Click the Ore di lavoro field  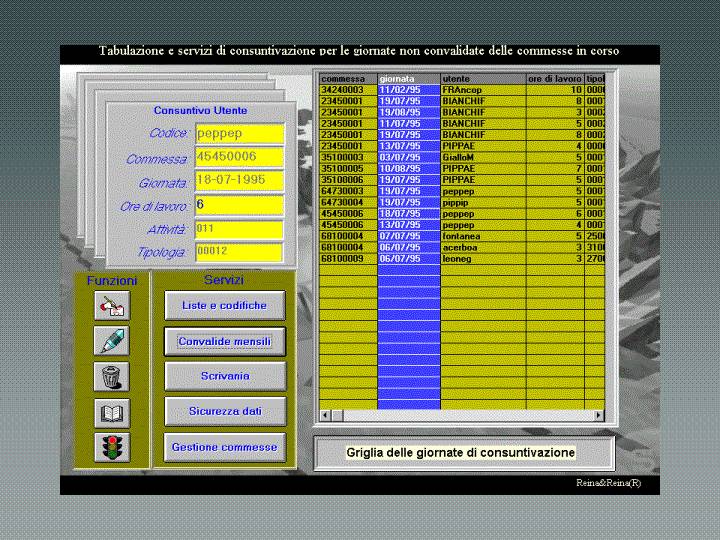click(x=239, y=205)
